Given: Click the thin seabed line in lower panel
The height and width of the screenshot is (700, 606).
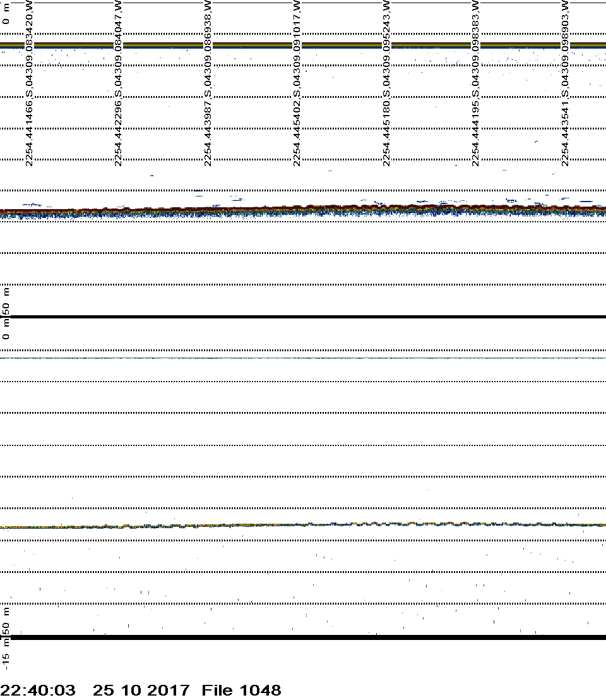Looking at the screenshot, I should (x=303, y=524).
